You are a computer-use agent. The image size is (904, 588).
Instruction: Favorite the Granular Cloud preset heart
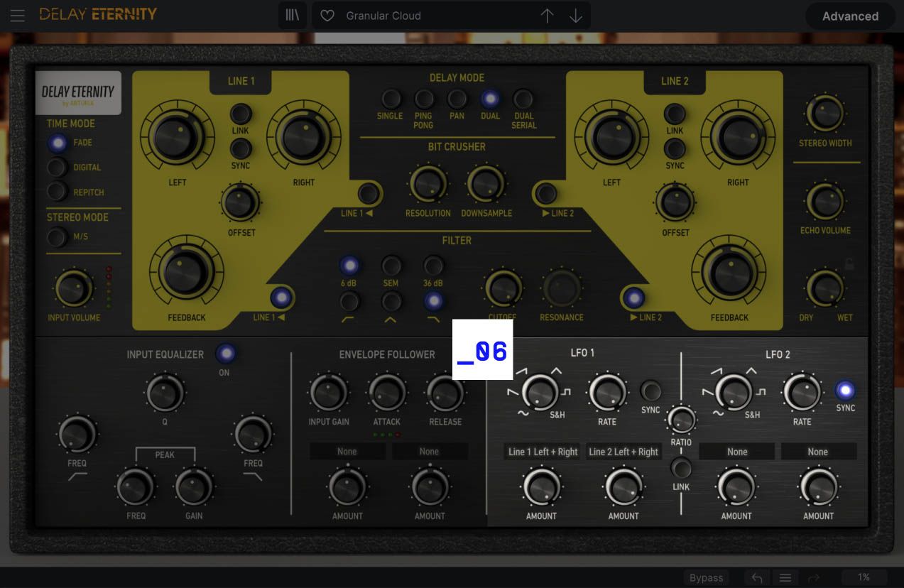pyautogui.click(x=327, y=16)
